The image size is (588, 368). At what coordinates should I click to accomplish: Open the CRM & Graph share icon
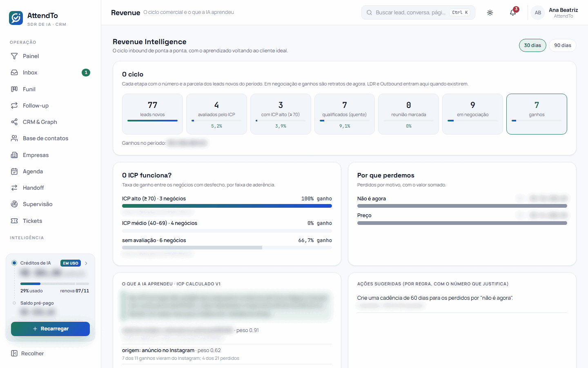(x=14, y=122)
